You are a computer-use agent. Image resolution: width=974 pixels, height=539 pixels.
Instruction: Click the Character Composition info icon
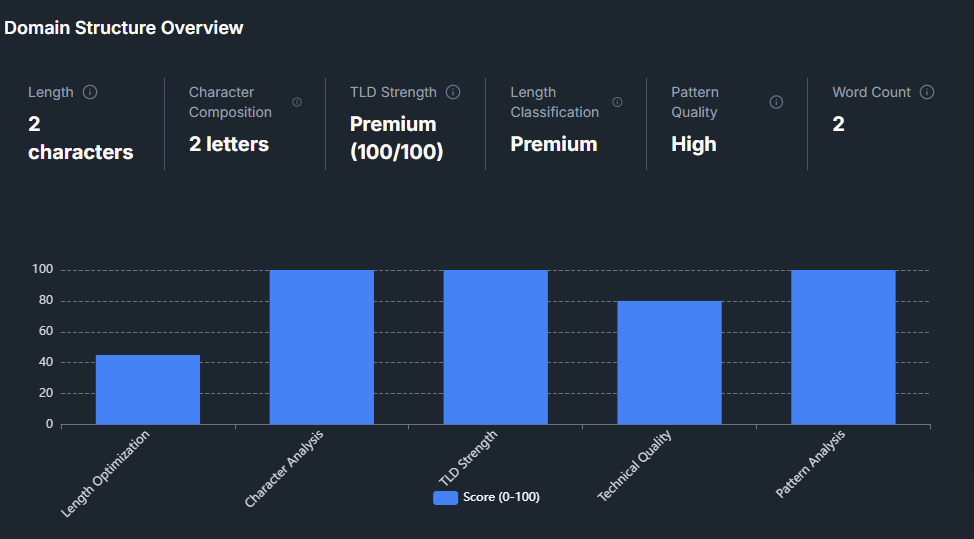(297, 102)
